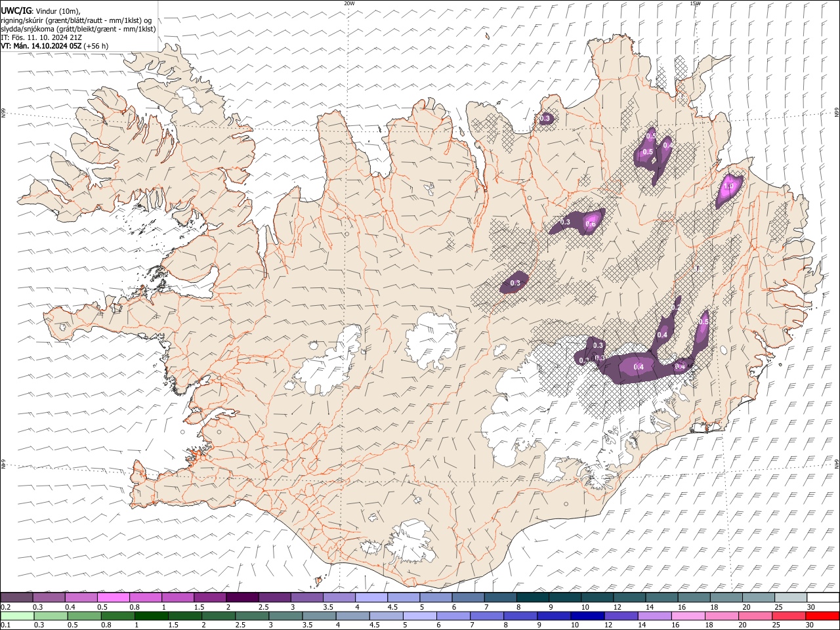Click the 'slydda/snjókoma (grátt/bleikt/grænt' legend line
This screenshot has height=630, width=840.
79,29
